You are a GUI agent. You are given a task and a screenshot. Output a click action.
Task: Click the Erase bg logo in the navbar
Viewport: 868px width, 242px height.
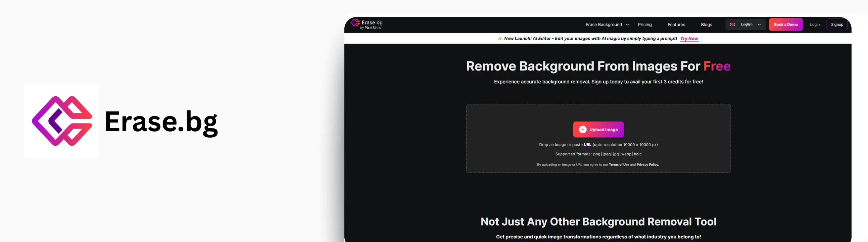pyautogui.click(x=367, y=24)
